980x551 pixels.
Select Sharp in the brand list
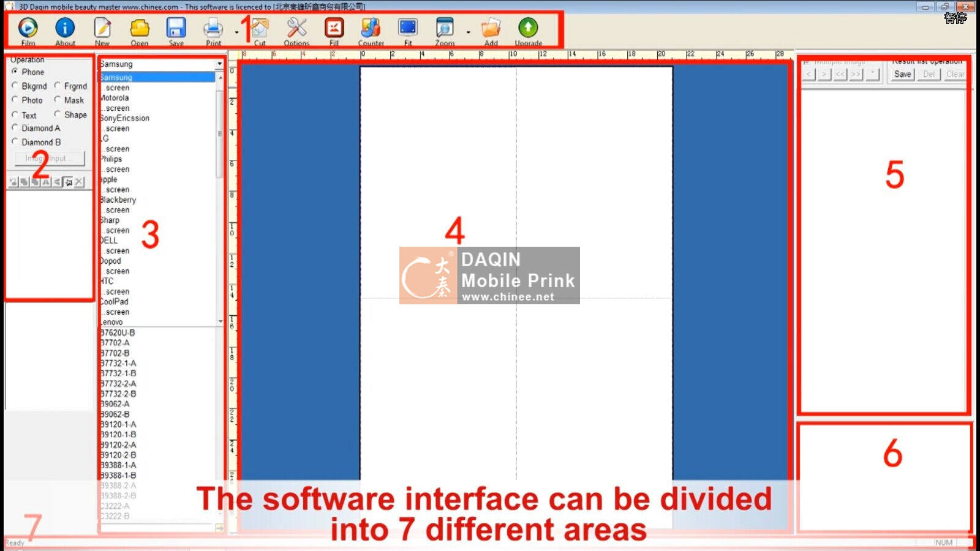(110, 220)
